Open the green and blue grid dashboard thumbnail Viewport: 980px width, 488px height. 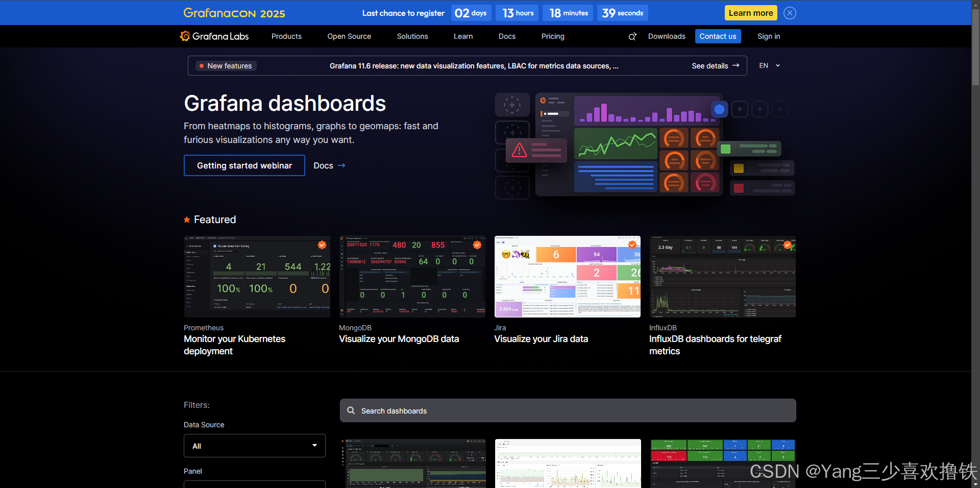723,463
